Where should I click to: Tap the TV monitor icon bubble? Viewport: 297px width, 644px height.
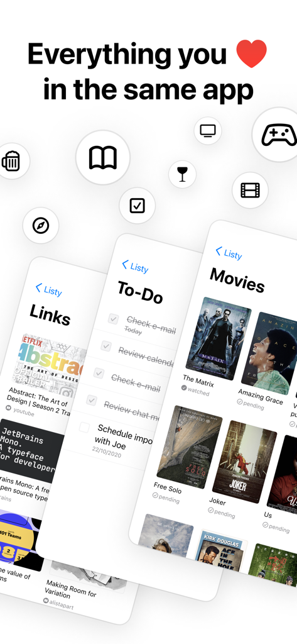pos(208,131)
